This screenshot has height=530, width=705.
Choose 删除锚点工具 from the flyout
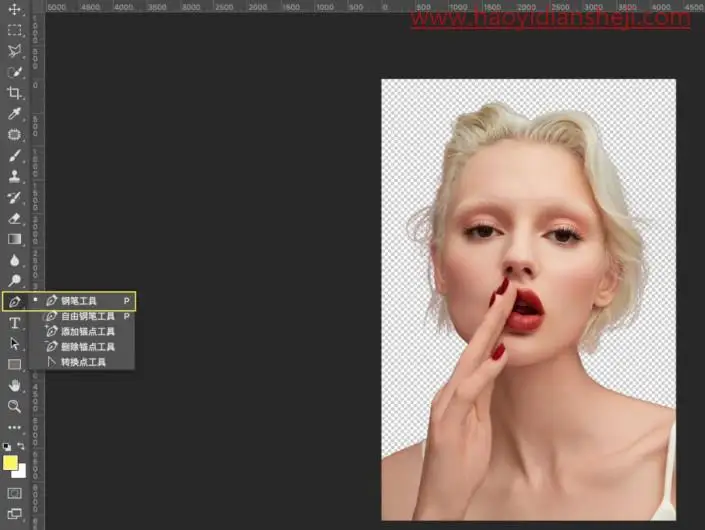pyautogui.click(x=82, y=347)
